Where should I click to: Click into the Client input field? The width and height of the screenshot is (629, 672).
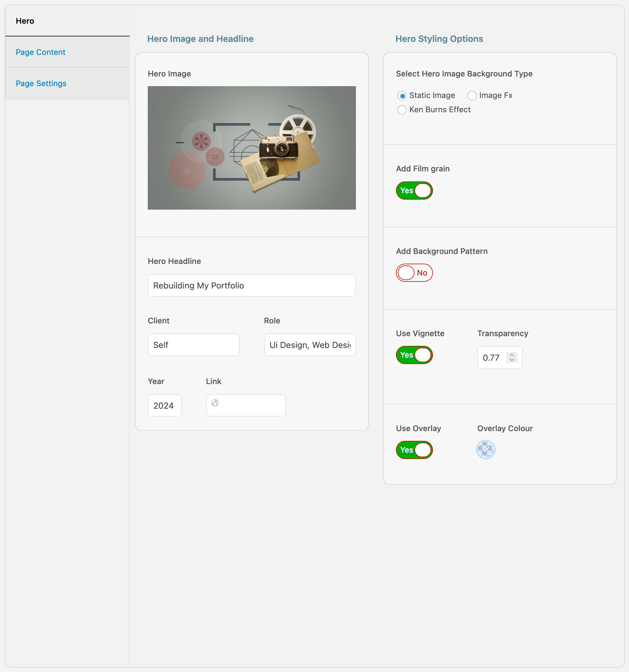click(x=194, y=345)
